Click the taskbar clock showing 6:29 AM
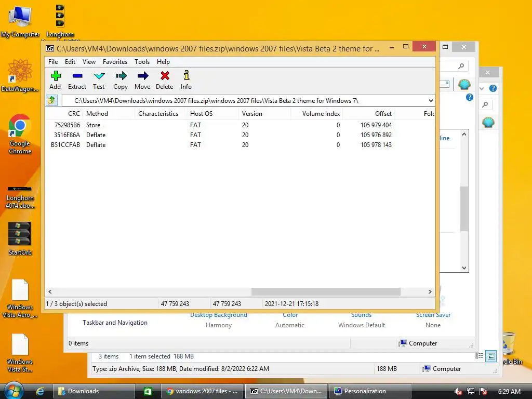The image size is (532, 399). [x=509, y=392]
